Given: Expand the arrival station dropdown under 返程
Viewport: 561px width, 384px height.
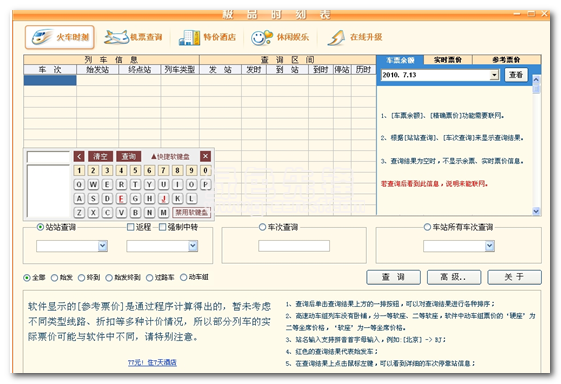Looking at the screenshot, I should (x=193, y=246).
